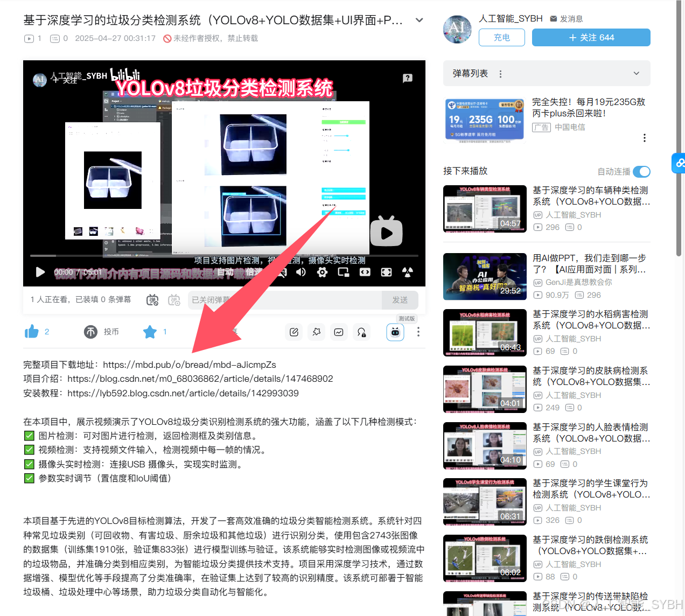This screenshot has width=685, height=616.
Task: Favorite the video with star icon
Action: pyautogui.click(x=150, y=332)
